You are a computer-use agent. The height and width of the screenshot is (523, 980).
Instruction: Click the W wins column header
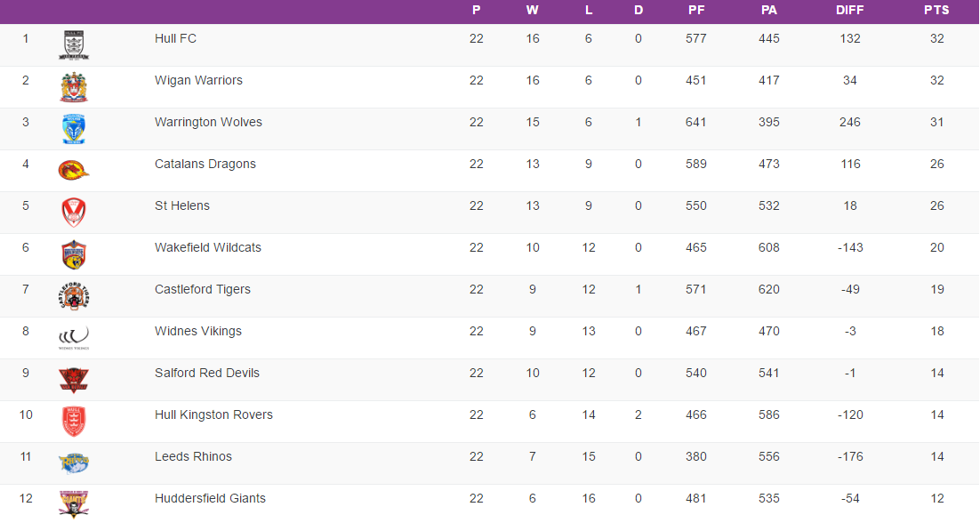(x=532, y=11)
